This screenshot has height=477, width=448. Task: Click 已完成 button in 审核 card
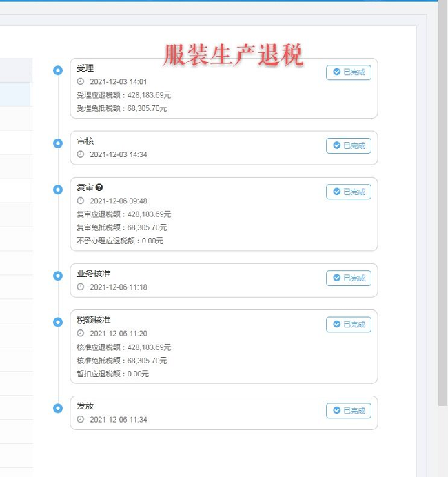[349, 145]
